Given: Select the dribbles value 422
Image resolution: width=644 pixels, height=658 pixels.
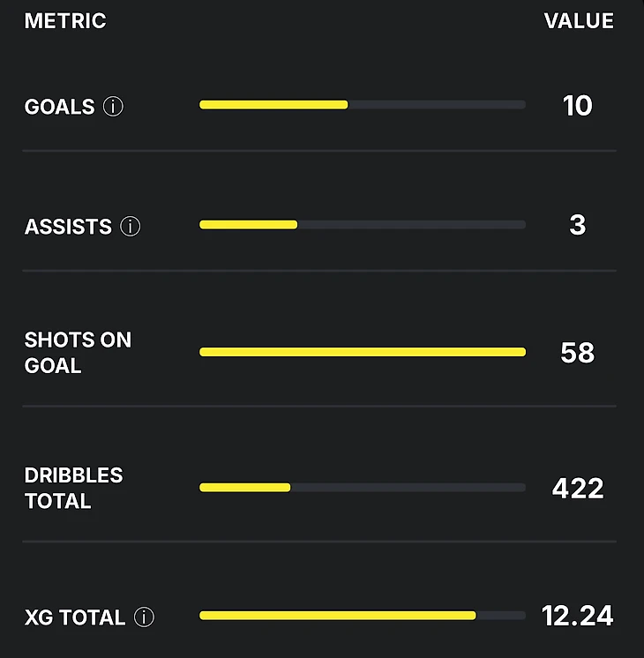Looking at the screenshot, I should 577,488.
